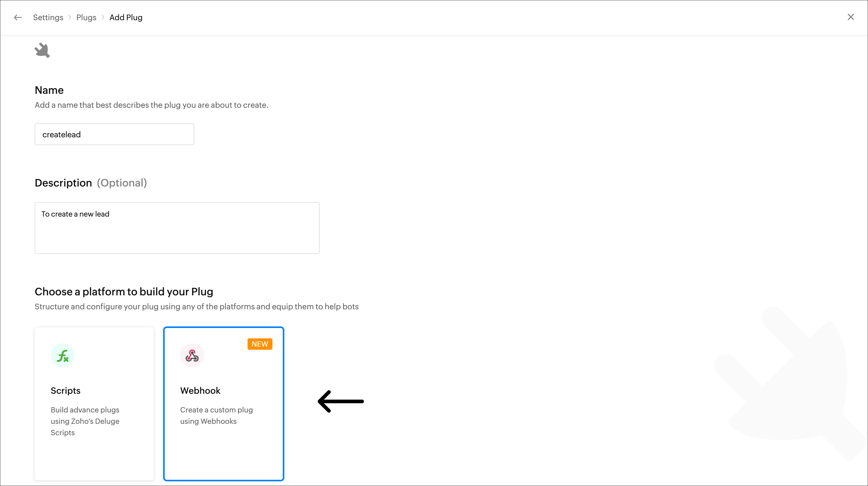Go to Settings in the breadcrumb
Image resolution: width=868 pixels, height=486 pixels.
click(x=48, y=18)
